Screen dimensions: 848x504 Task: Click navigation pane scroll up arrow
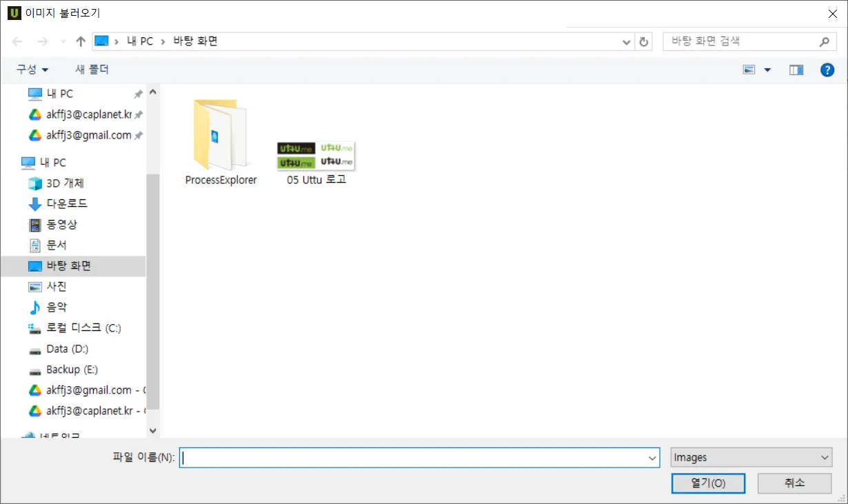[153, 92]
